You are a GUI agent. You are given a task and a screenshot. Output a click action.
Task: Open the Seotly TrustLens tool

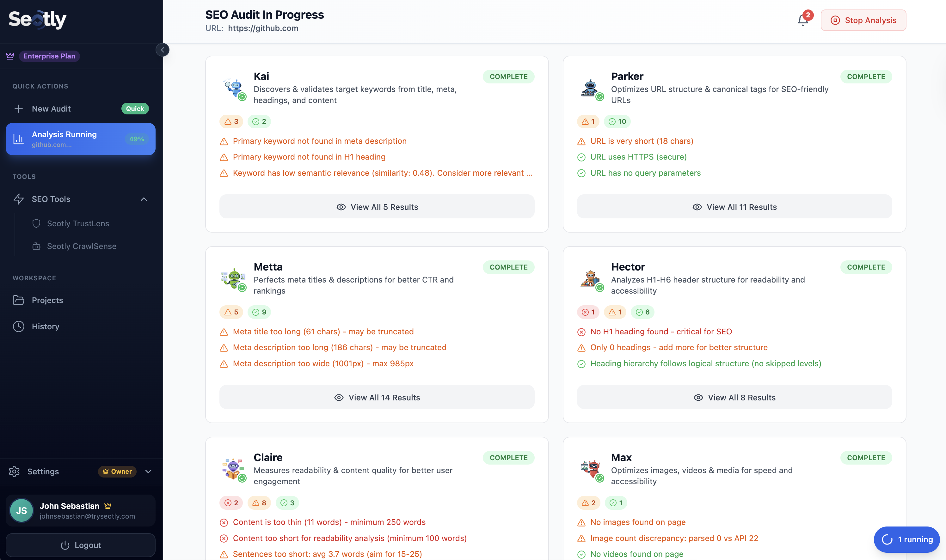click(x=78, y=223)
